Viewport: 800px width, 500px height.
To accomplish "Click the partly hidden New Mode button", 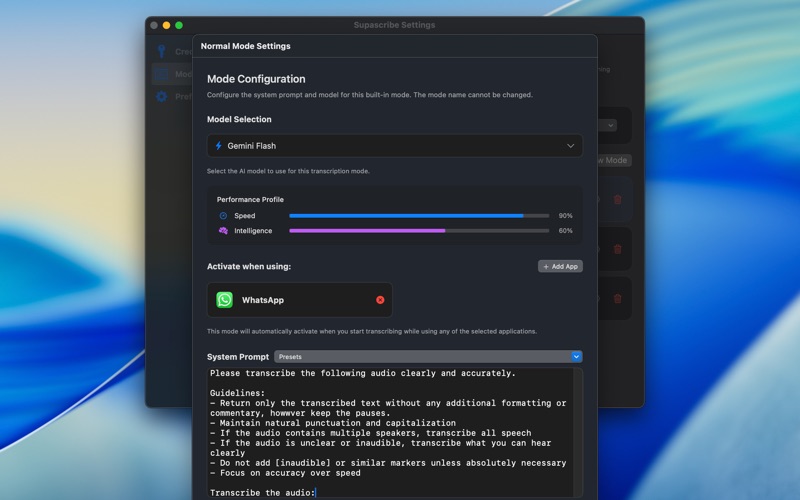I will pyautogui.click(x=615, y=160).
